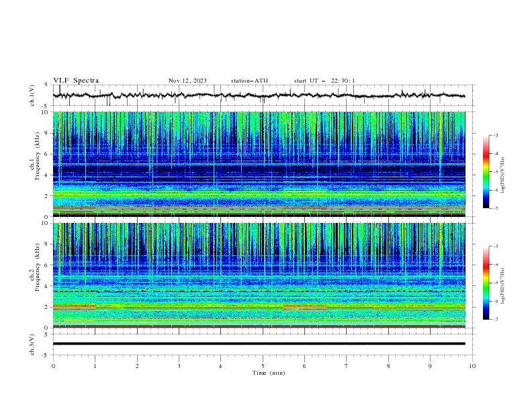Screen dimensions: 532x411
Task: Click the "-7" tick on ch.1 colorbar
Action: 495,208
